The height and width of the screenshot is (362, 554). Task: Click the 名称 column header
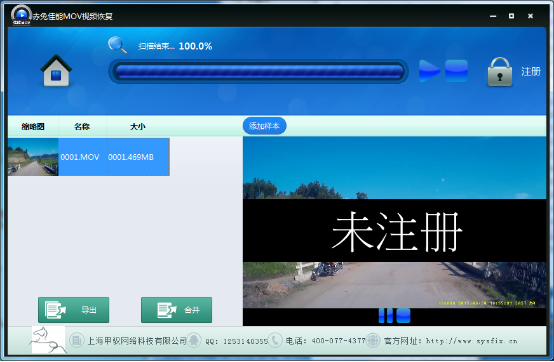point(82,126)
